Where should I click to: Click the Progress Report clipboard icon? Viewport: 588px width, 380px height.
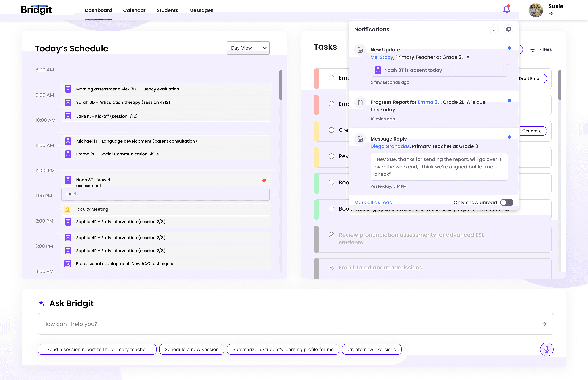coord(360,102)
